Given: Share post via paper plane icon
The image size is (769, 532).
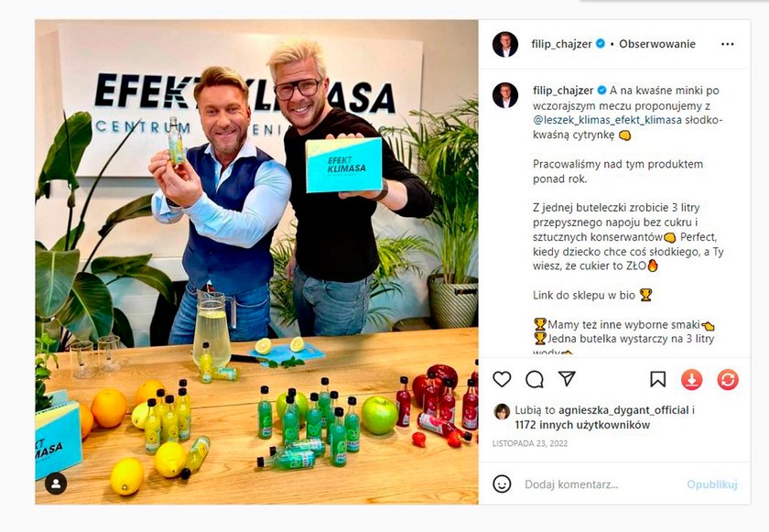Looking at the screenshot, I should tap(567, 378).
